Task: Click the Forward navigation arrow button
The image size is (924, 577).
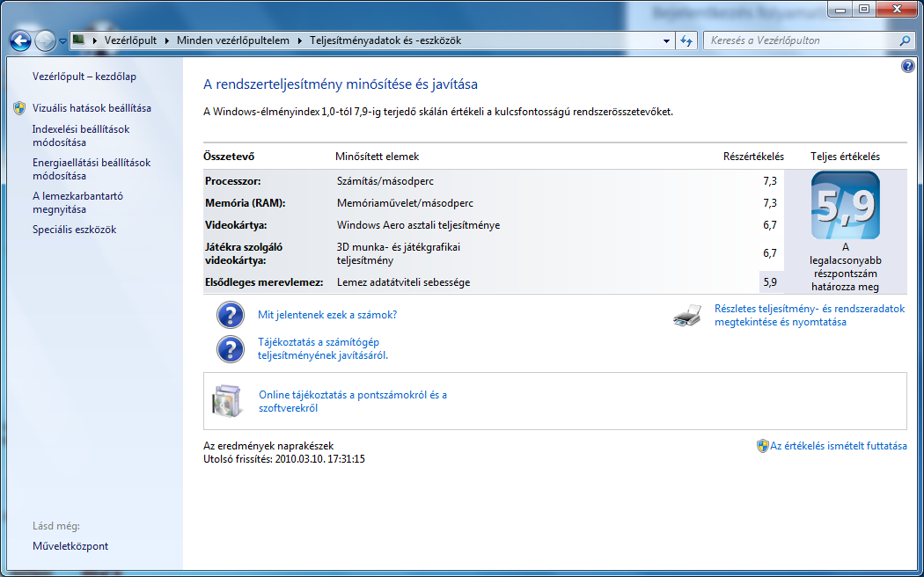Action: point(46,40)
